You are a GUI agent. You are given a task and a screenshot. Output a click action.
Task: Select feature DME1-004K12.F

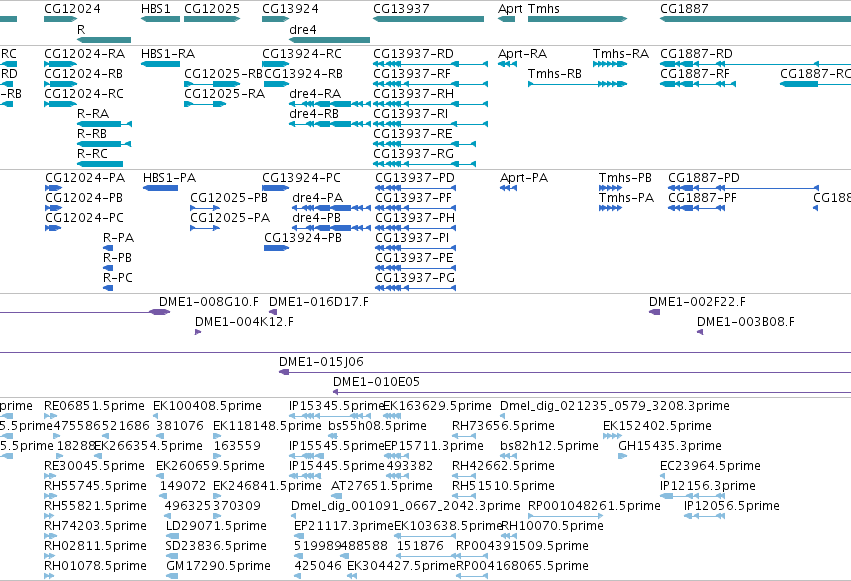point(244,322)
